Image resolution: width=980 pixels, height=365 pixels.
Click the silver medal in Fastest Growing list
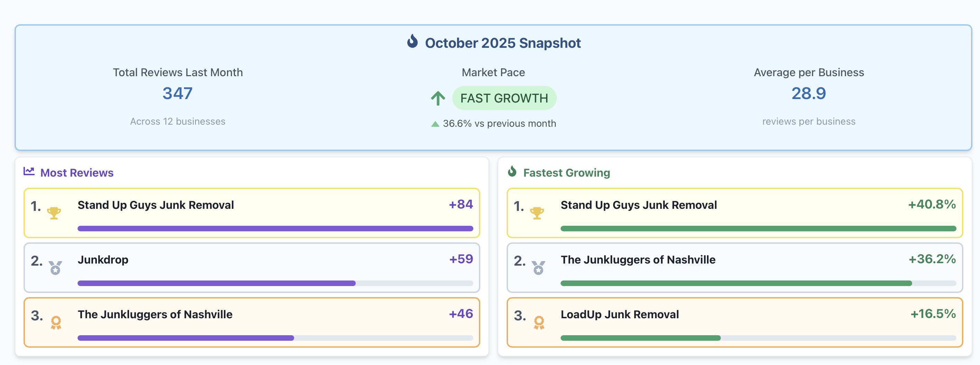pyautogui.click(x=538, y=268)
